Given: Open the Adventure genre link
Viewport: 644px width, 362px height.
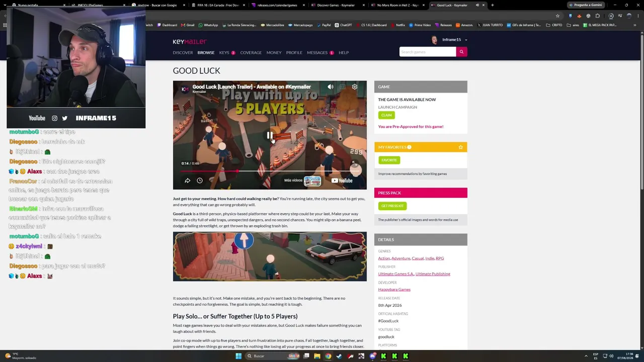Looking at the screenshot, I should 401,258.
